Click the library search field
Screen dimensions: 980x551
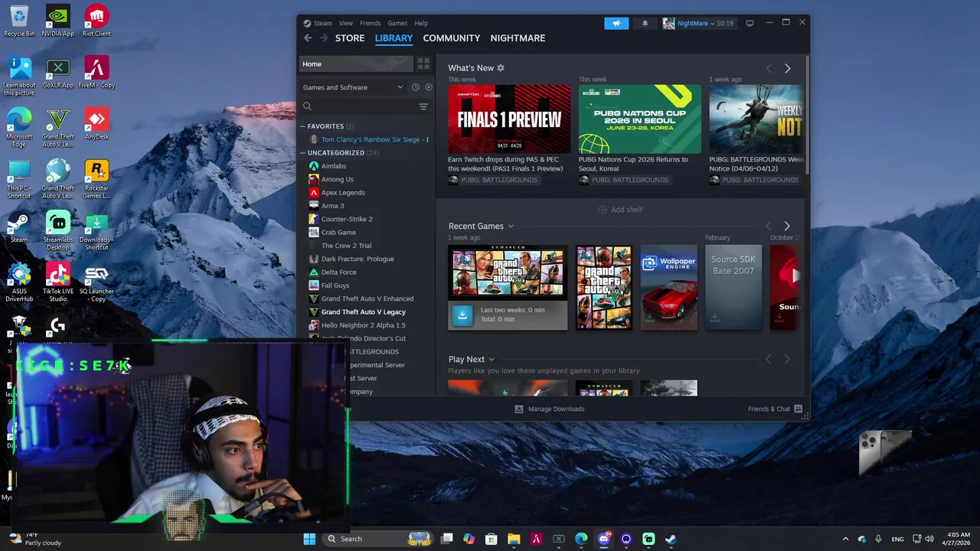click(x=358, y=107)
